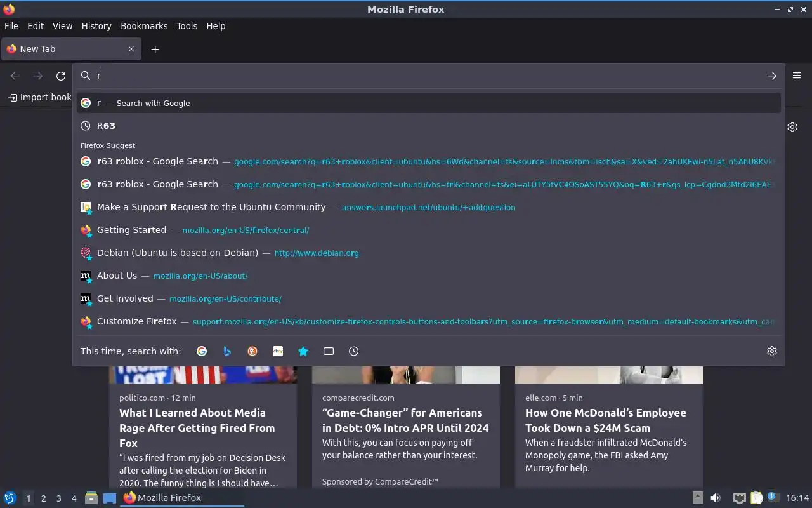Switch to workspace 4 in pager

(74, 498)
